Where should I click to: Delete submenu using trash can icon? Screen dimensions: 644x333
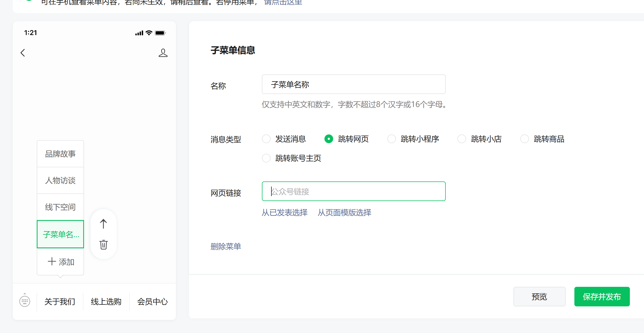pyautogui.click(x=103, y=245)
